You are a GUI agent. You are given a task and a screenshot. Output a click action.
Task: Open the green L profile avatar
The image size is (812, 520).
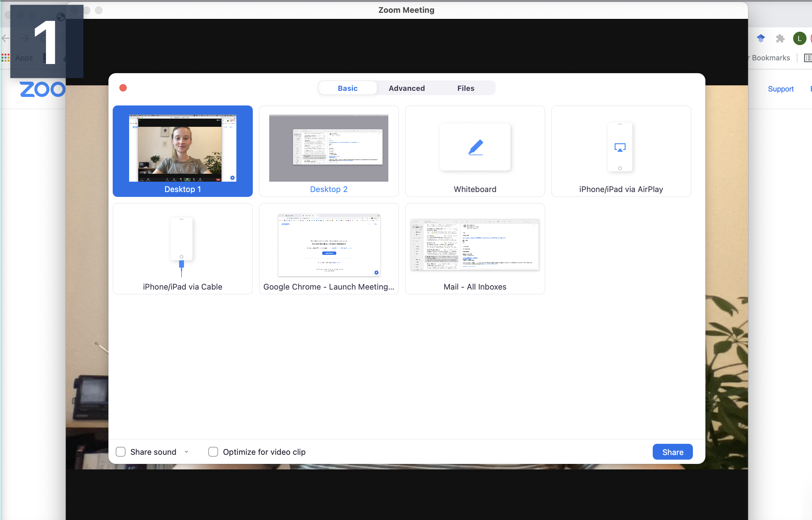(x=799, y=38)
